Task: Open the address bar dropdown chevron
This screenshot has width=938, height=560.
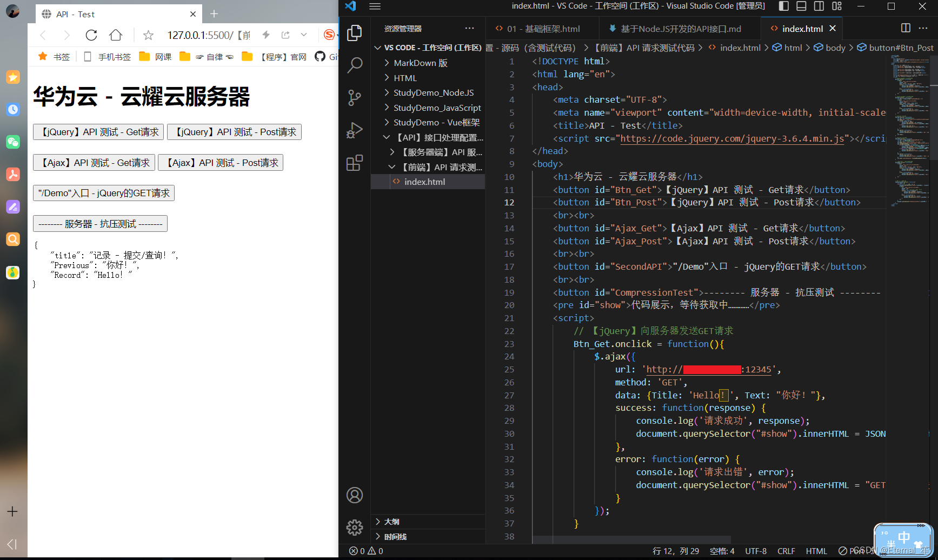Action: pyautogui.click(x=304, y=35)
